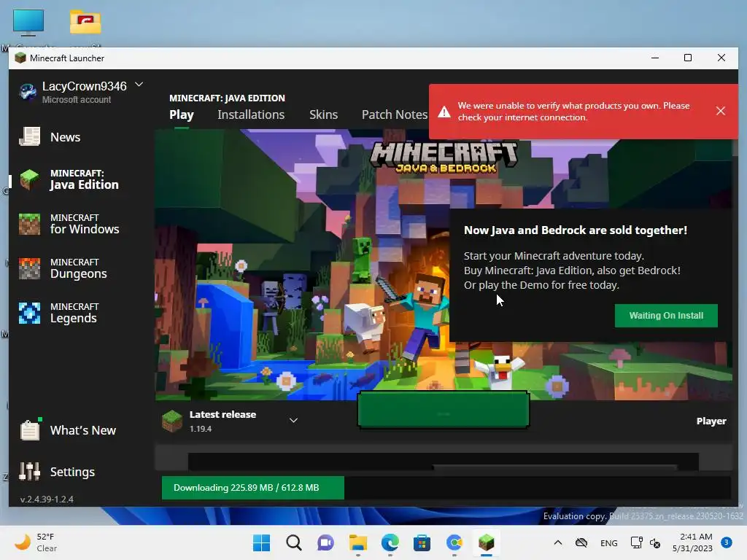747x560 pixels.
Task: Click the Minecraft Launcher taskbar icon
Action: (486, 542)
